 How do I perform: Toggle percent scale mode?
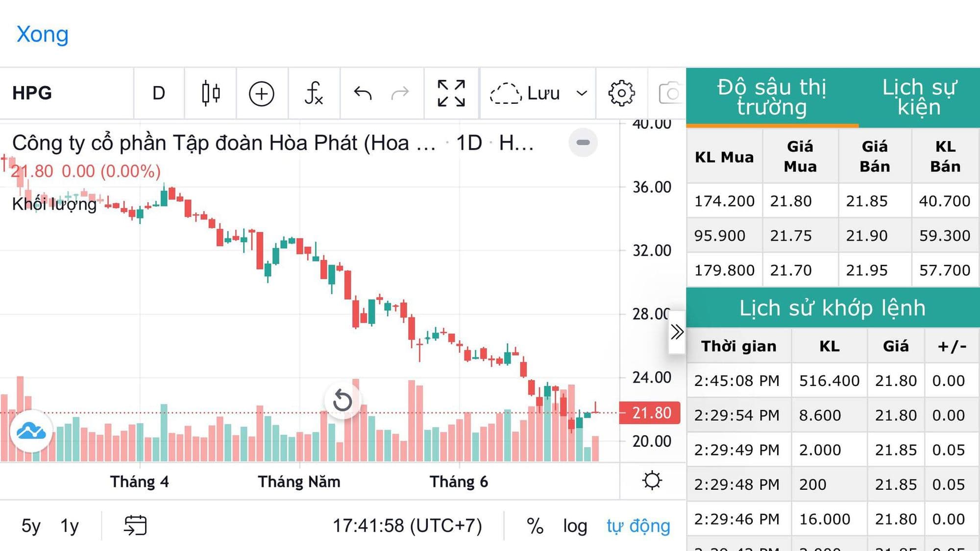535,526
